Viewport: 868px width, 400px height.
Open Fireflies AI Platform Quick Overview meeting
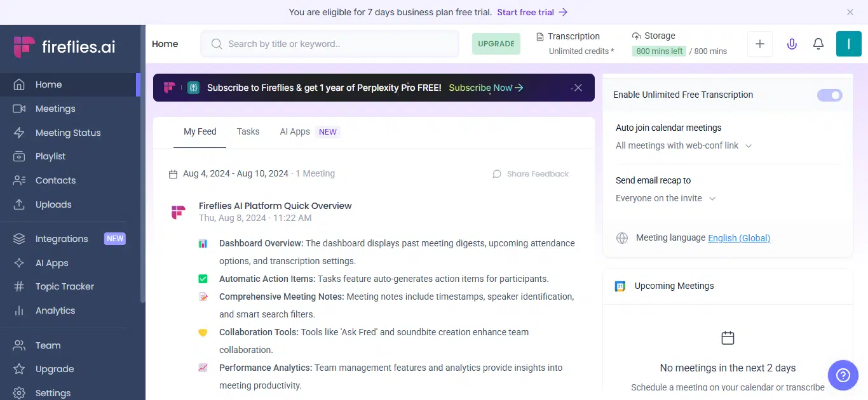pos(275,206)
